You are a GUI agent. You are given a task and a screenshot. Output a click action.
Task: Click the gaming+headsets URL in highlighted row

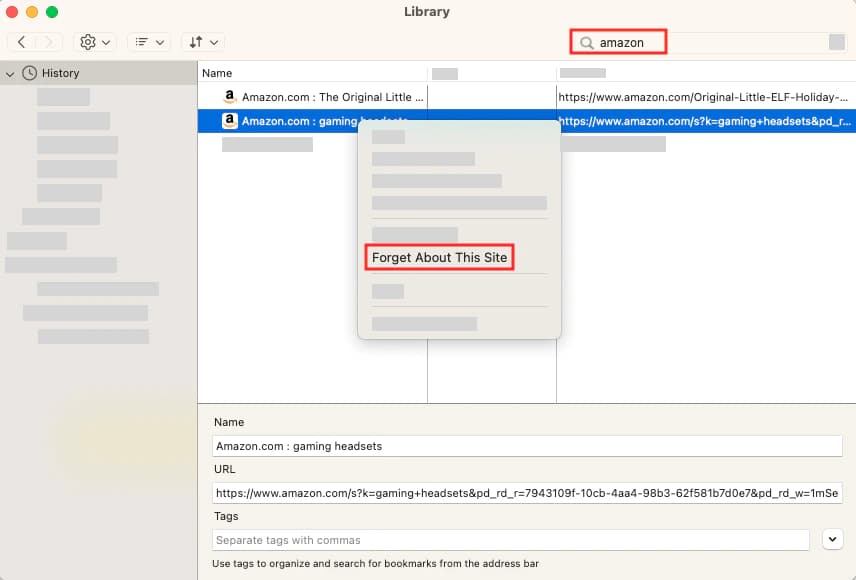(703, 121)
